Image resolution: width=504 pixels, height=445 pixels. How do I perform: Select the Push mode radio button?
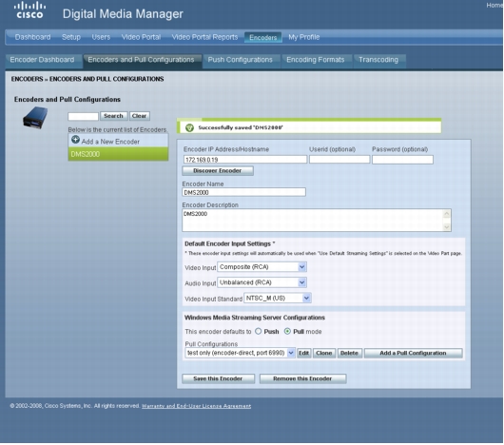(x=258, y=331)
